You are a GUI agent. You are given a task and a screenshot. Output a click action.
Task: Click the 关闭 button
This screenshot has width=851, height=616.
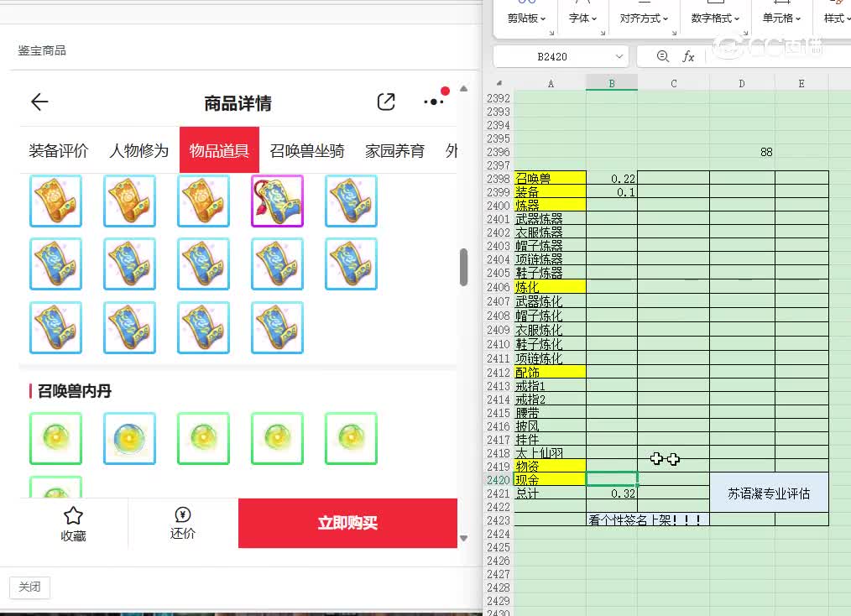(x=30, y=587)
